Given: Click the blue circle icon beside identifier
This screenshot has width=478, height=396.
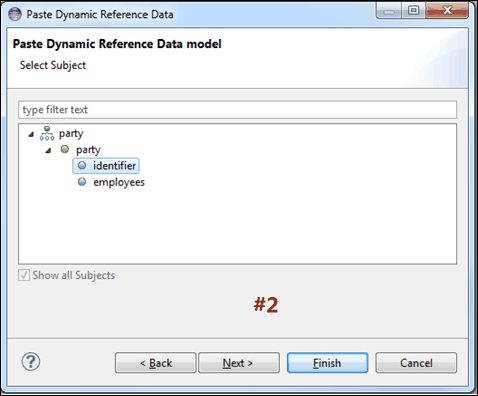Looking at the screenshot, I should (x=82, y=165).
